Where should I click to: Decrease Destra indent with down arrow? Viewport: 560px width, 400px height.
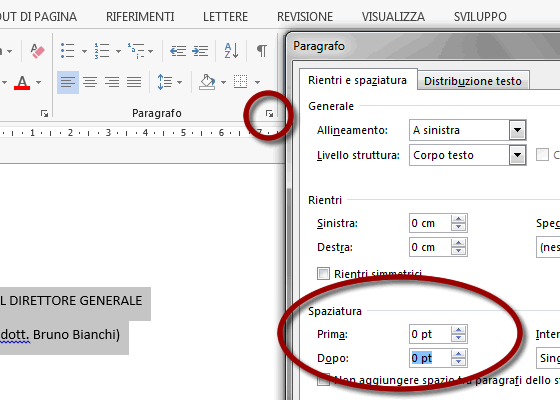[x=459, y=251]
